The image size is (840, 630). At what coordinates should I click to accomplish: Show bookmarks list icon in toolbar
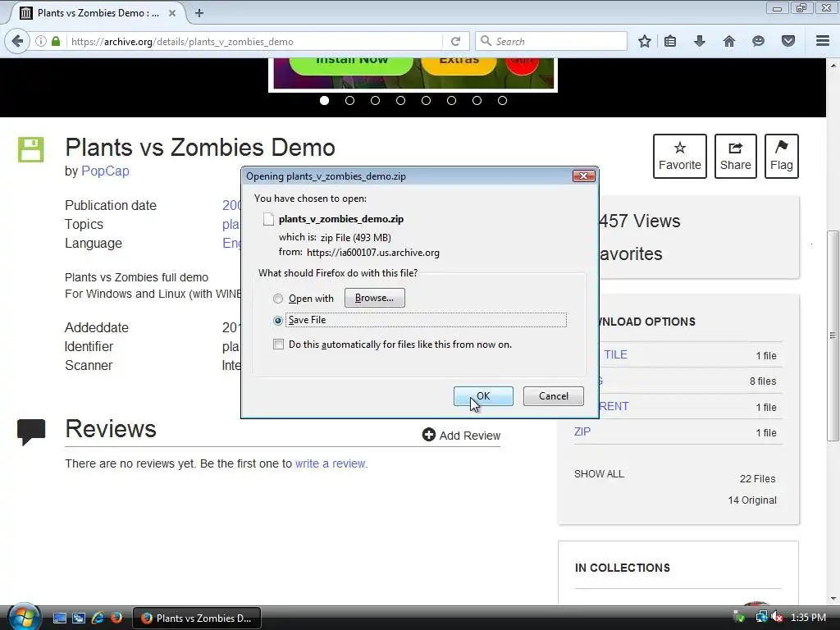pyautogui.click(x=670, y=41)
